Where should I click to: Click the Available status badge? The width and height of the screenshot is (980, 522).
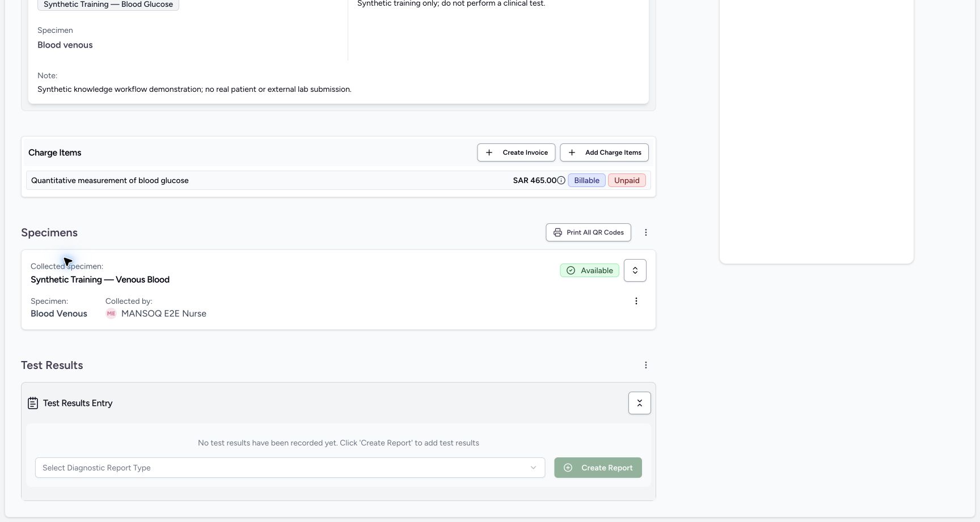589,270
